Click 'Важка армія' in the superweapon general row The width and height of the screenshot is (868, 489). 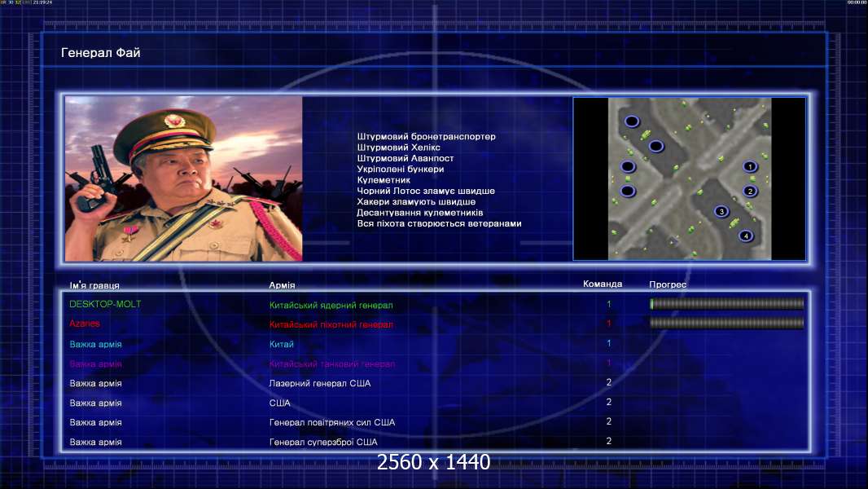click(96, 442)
